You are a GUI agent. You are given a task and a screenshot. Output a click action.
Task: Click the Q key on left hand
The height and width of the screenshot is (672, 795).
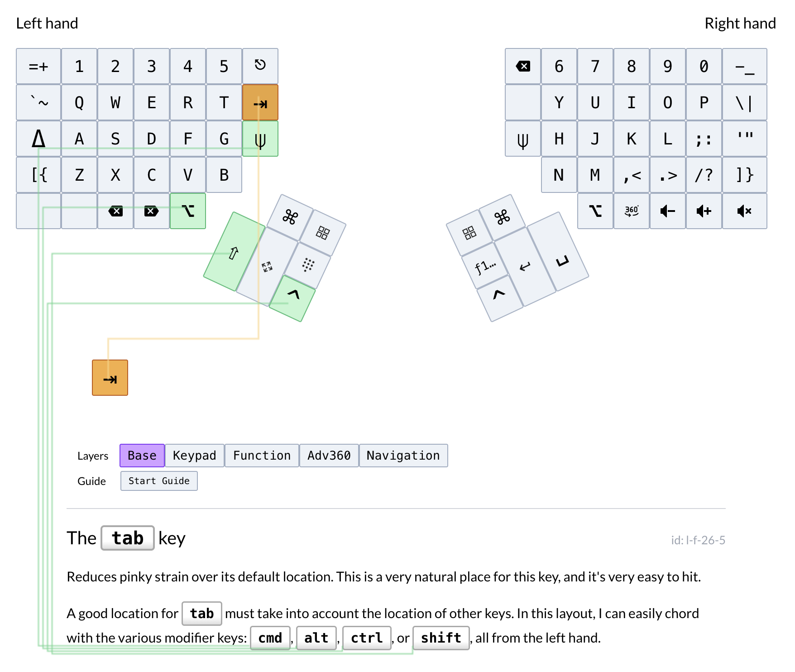pyautogui.click(x=79, y=103)
